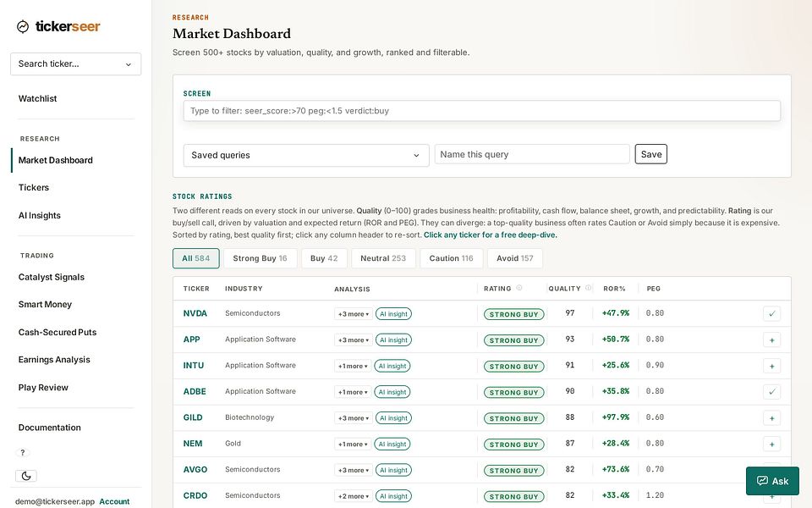Open Earnings Analysis page
This screenshot has width=812, height=508.
point(54,359)
